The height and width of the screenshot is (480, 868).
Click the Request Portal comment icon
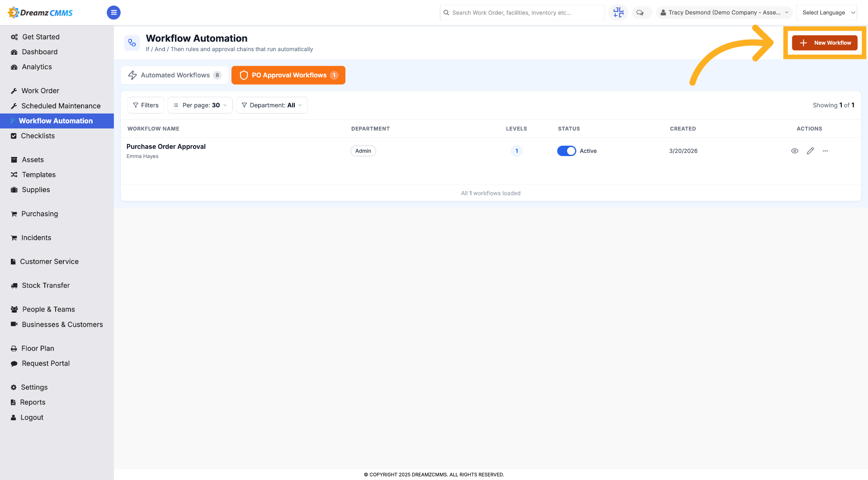coord(14,364)
